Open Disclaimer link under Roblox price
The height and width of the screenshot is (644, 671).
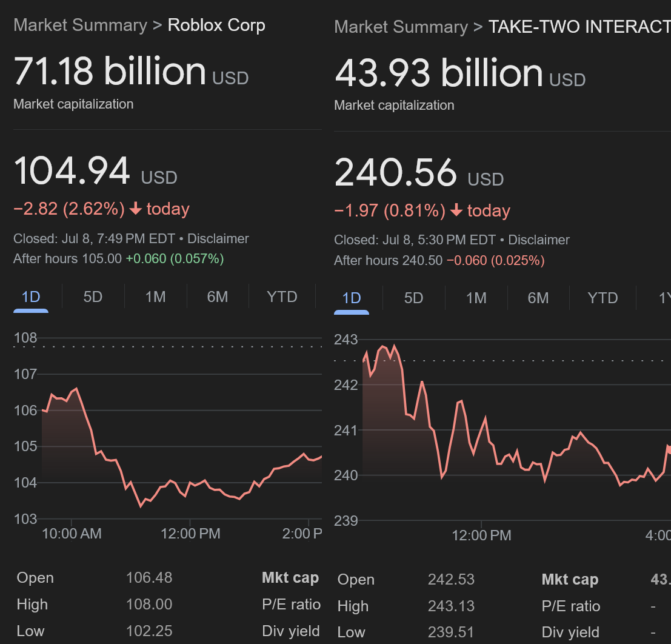tap(218, 238)
